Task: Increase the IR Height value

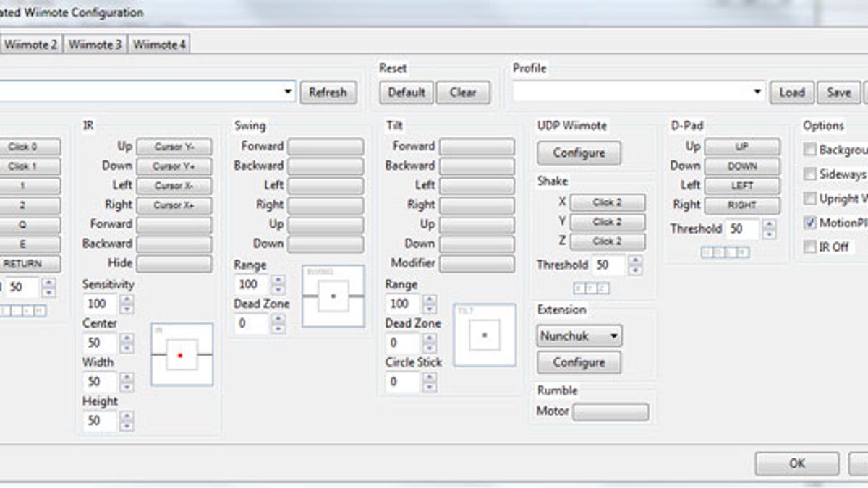Action: point(127,416)
